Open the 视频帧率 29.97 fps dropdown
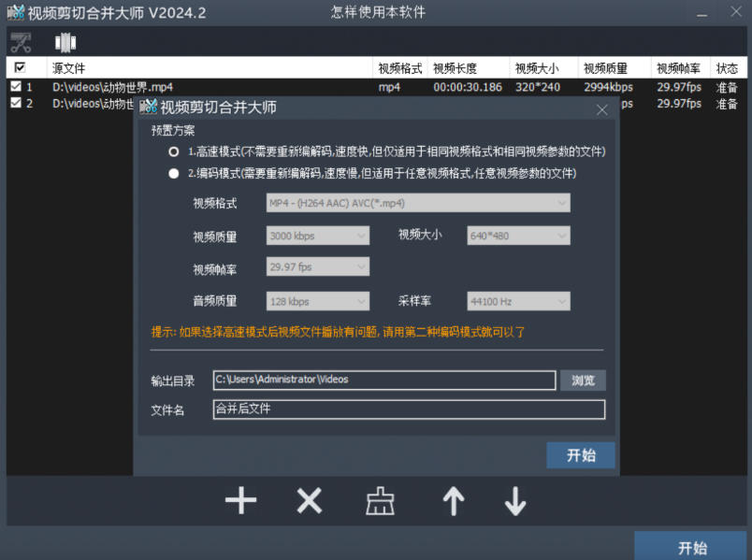This screenshot has width=752, height=560. [318, 266]
